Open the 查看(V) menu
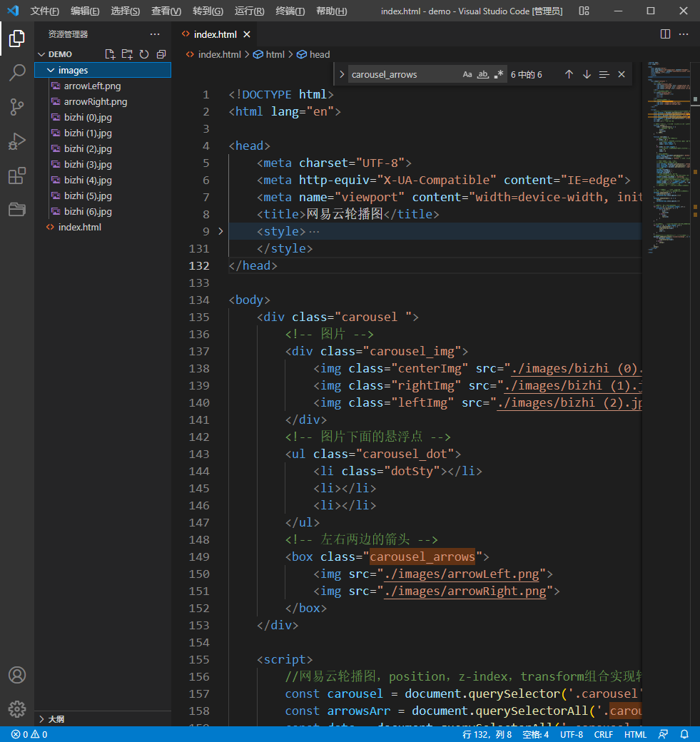This screenshot has width=700, height=742. 166,11
